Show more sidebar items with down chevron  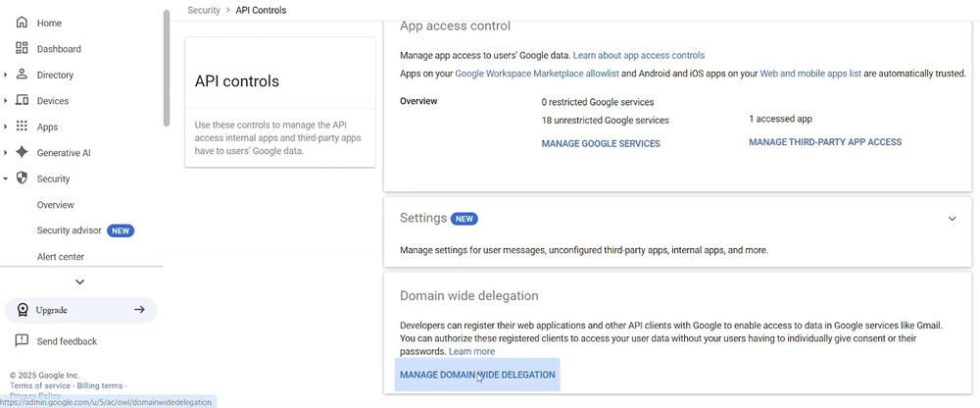click(80, 282)
